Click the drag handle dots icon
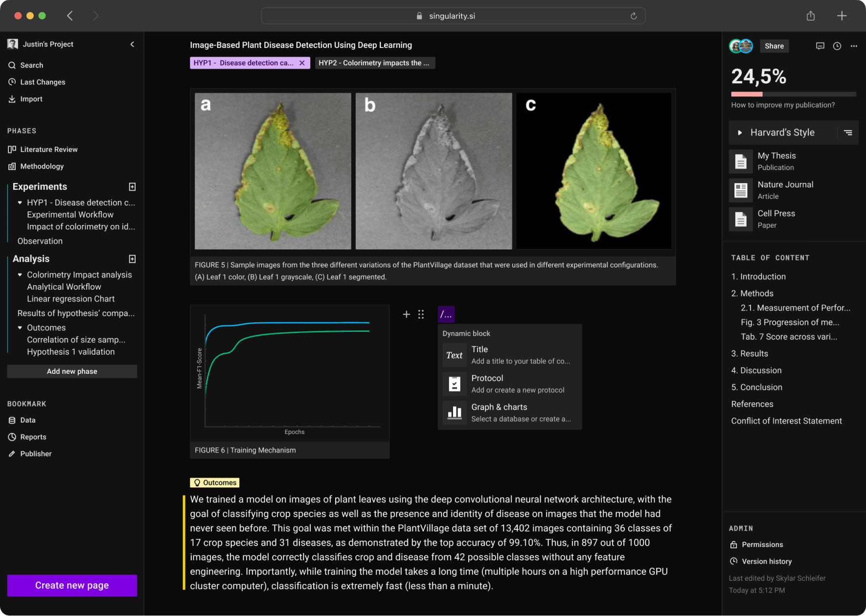The height and width of the screenshot is (616, 866). click(421, 314)
